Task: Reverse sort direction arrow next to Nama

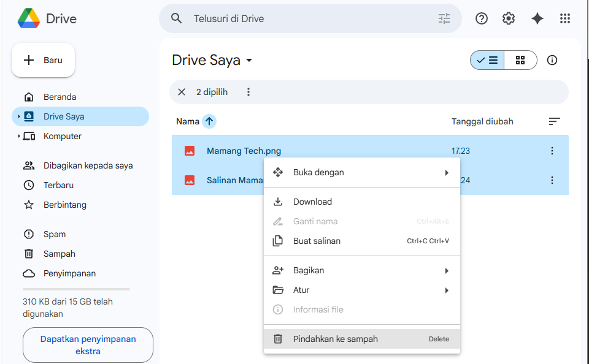Action: coord(209,121)
